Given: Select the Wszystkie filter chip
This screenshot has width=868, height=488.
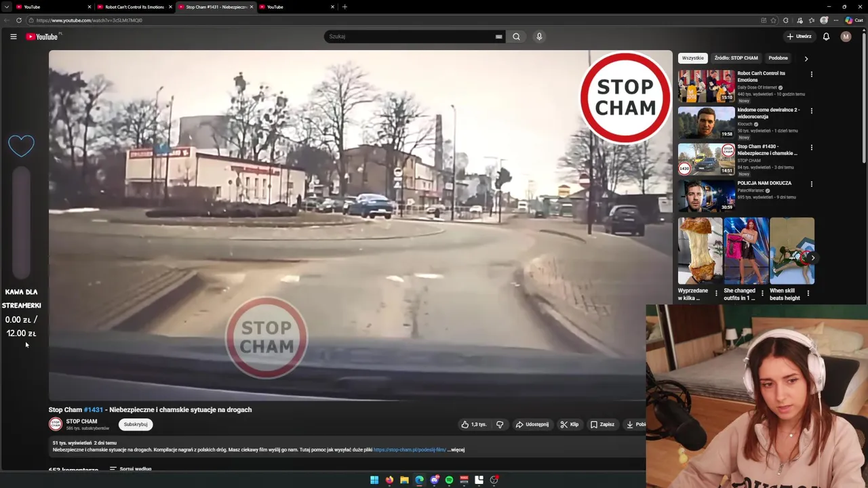Looking at the screenshot, I should click(693, 58).
